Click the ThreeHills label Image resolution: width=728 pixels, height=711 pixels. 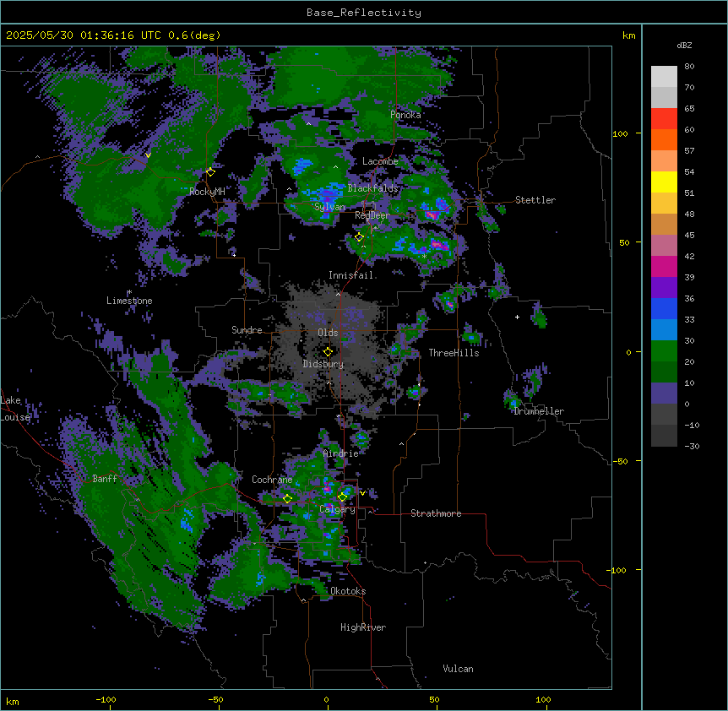454,353
